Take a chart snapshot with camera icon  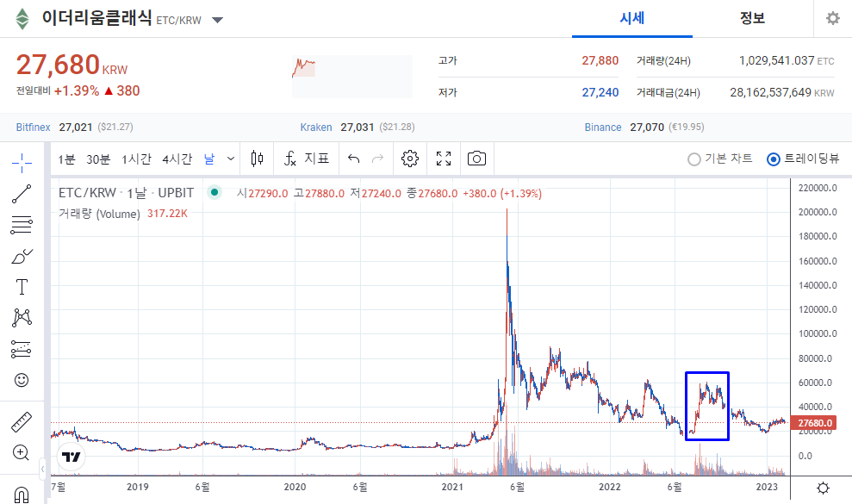point(476,159)
